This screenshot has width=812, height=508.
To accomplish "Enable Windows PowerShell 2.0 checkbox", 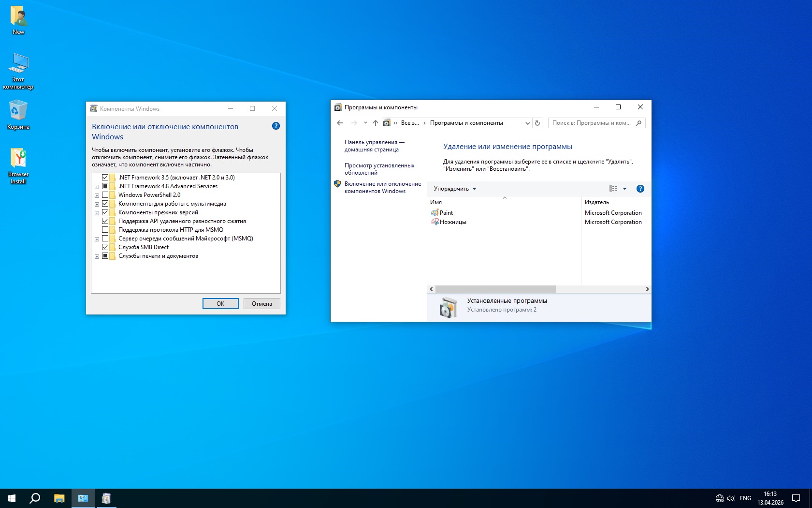I will coord(105,195).
